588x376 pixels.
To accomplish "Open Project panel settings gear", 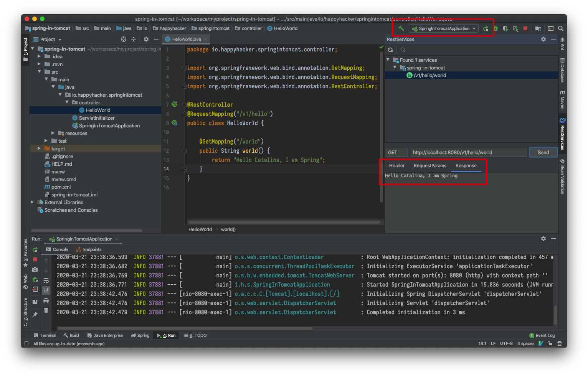I will pos(146,39).
